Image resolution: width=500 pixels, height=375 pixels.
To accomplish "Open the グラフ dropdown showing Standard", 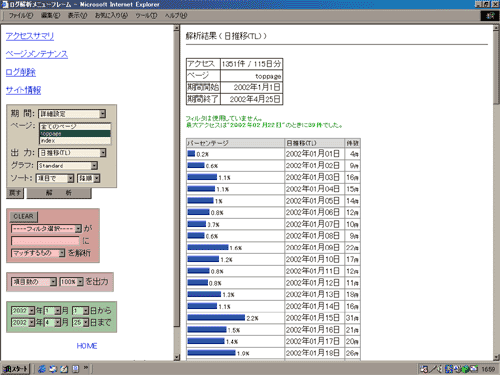I will [68, 166].
